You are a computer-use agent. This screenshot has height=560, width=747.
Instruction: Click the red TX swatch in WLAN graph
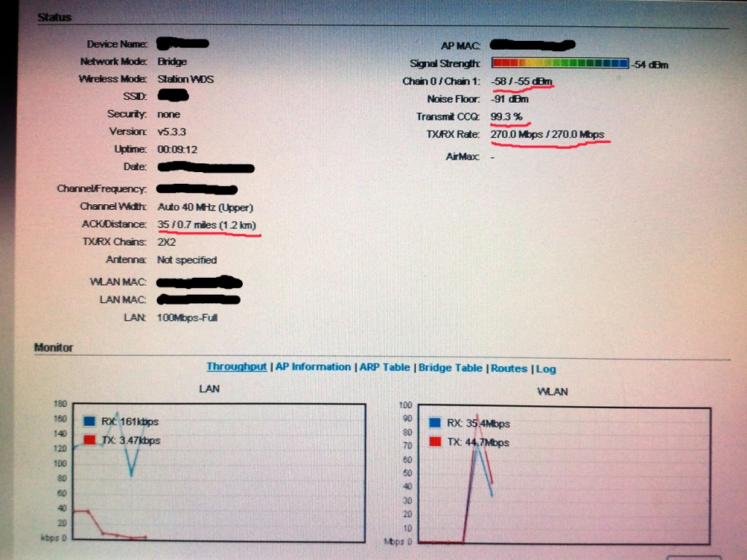(x=435, y=441)
